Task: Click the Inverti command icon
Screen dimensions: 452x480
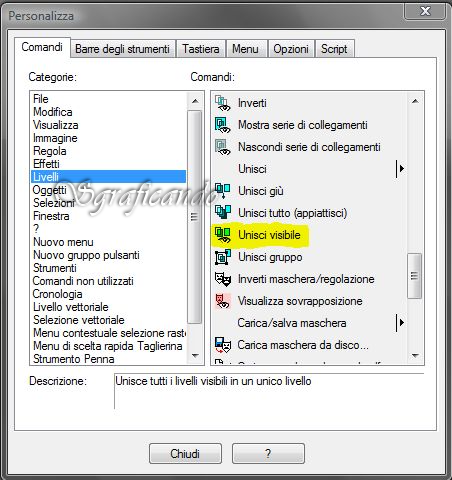Action: pos(222,103)
